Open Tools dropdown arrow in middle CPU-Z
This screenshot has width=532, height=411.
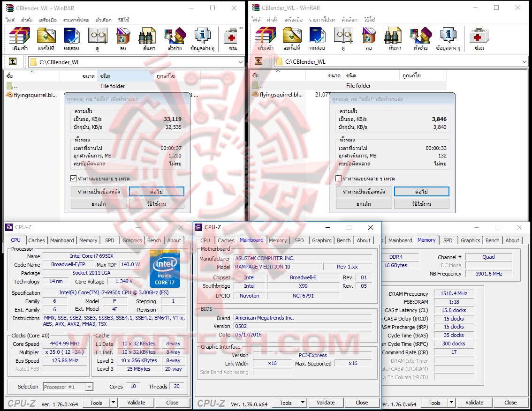click(303, 403)
